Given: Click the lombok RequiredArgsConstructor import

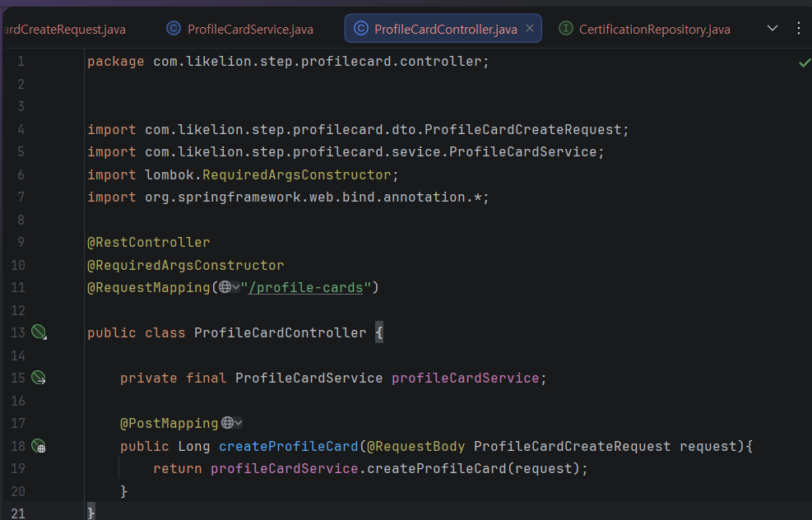Looking at the screenshot, I should pyautogui.click(x=243, y=174).
